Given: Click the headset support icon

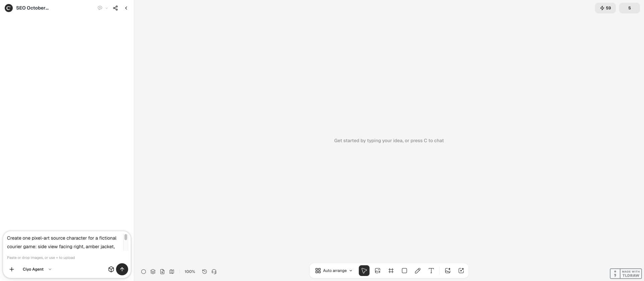Looking at the screenshot, I should point(214,272).
